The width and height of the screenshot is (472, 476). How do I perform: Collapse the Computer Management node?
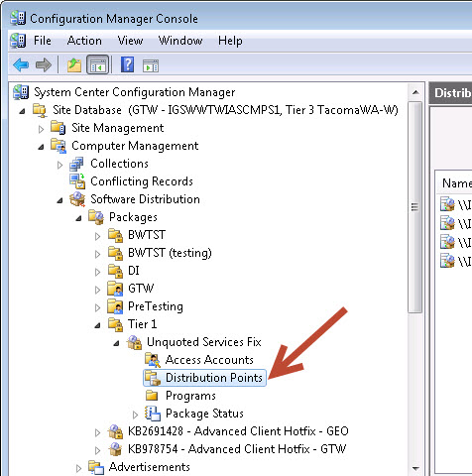(x=41, y=147)
